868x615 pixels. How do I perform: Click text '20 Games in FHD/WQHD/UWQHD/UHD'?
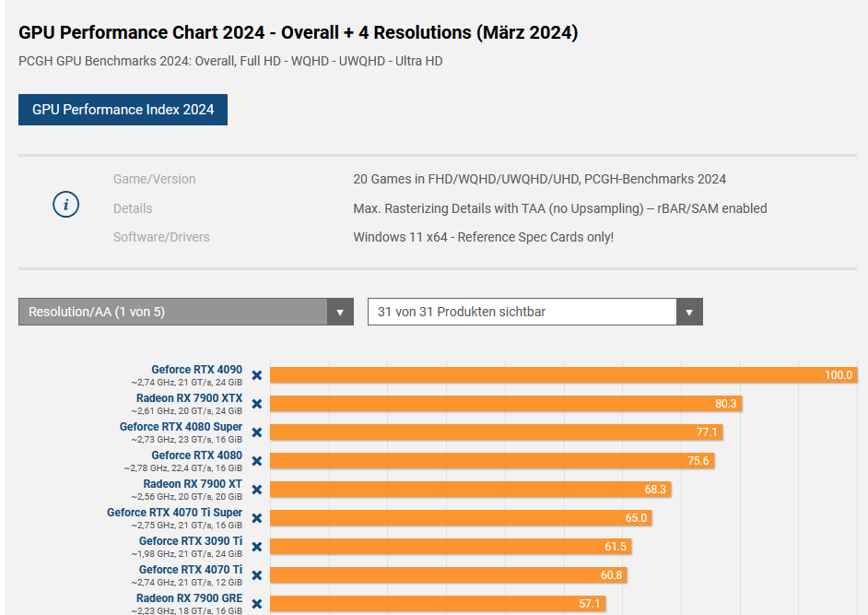tap(466, 179)
